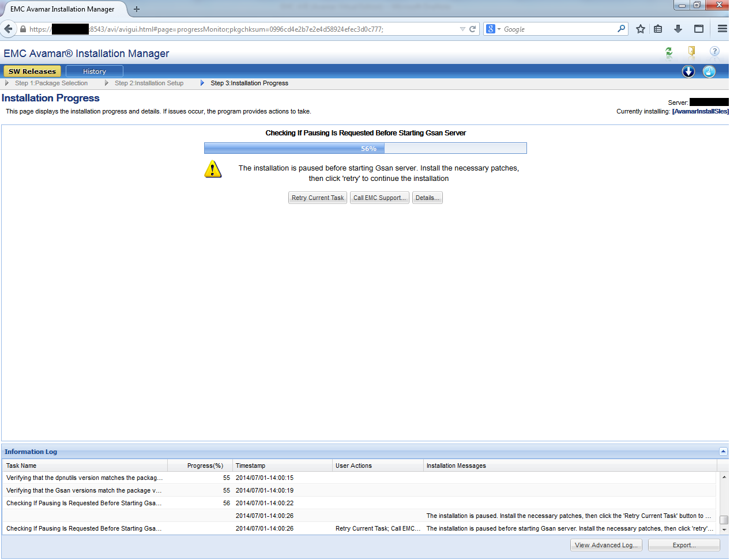Click the Details button

click(427, 198)
